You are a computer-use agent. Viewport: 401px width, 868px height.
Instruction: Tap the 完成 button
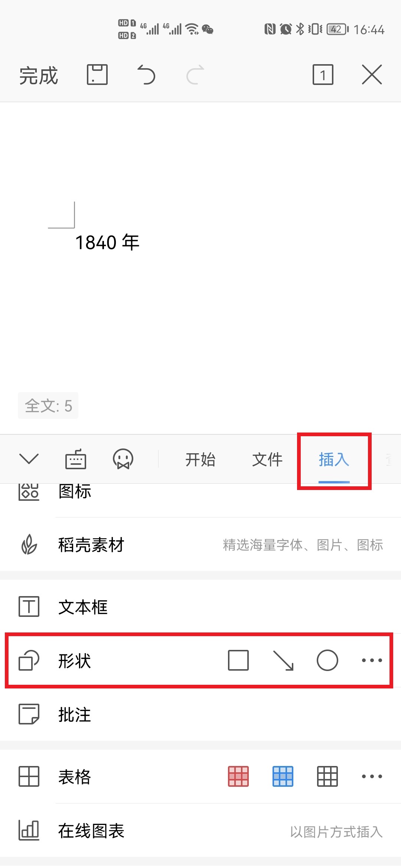click(x=39, y=75)
